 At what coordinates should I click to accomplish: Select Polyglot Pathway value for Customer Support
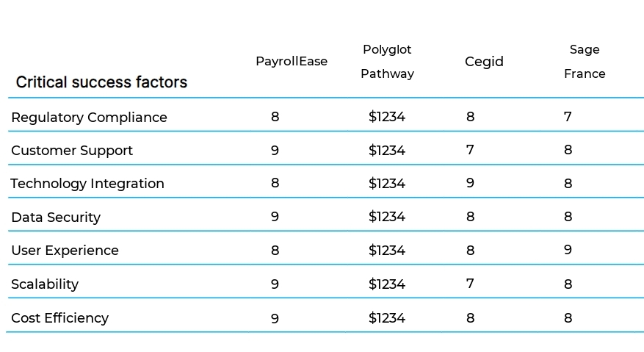[387, 151]
